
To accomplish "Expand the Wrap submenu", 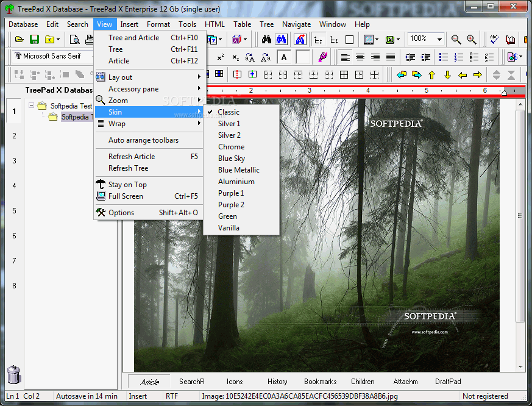I will [149, 124].
